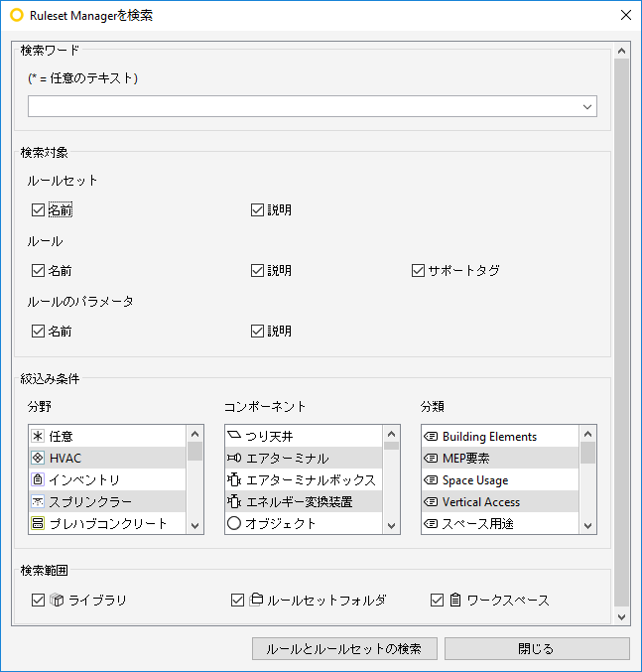Screen dimensions: 642x672
Task: Select エアターミナルボックス in コンポーネント list
Action: tap(304, 479)
